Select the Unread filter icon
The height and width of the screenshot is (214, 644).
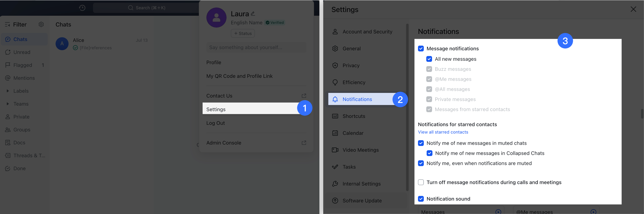pos(8,52)
